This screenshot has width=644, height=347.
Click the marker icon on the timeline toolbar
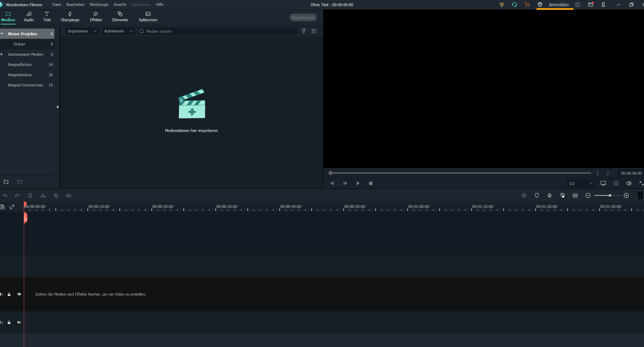coord(537,195)
